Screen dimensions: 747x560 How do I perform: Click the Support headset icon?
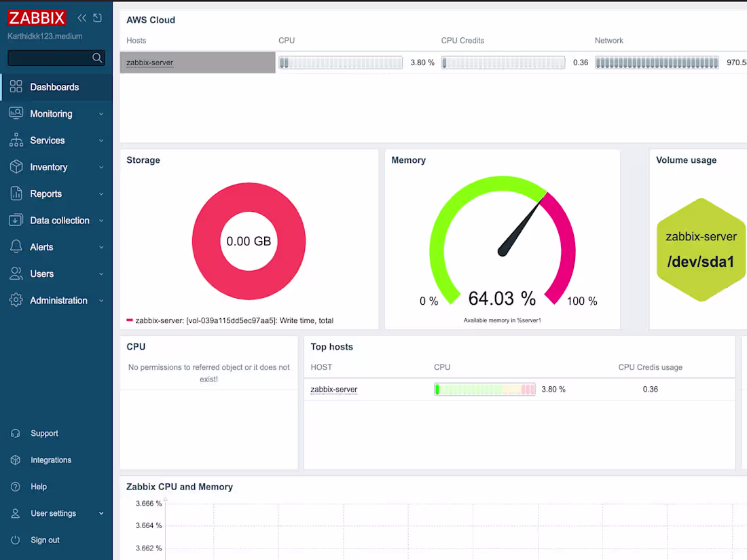pos(16,433)
